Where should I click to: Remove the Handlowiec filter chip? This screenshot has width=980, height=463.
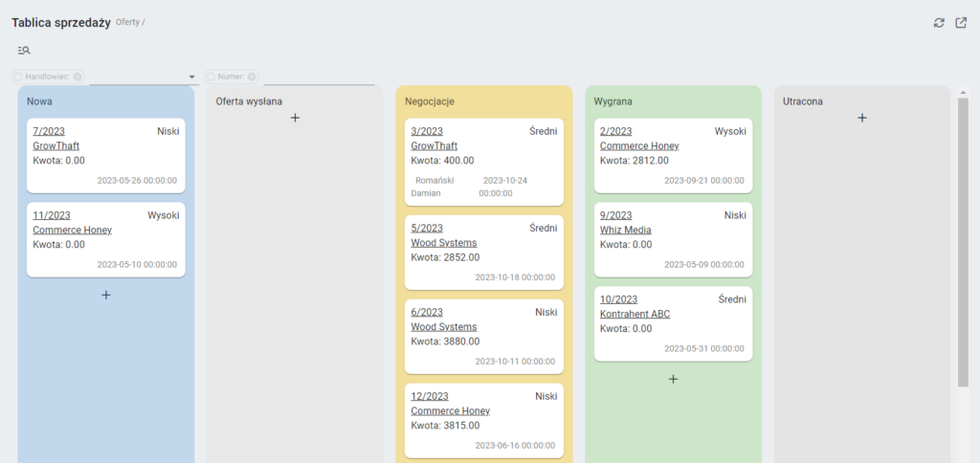pyautogui.click(x=77, y=77)
